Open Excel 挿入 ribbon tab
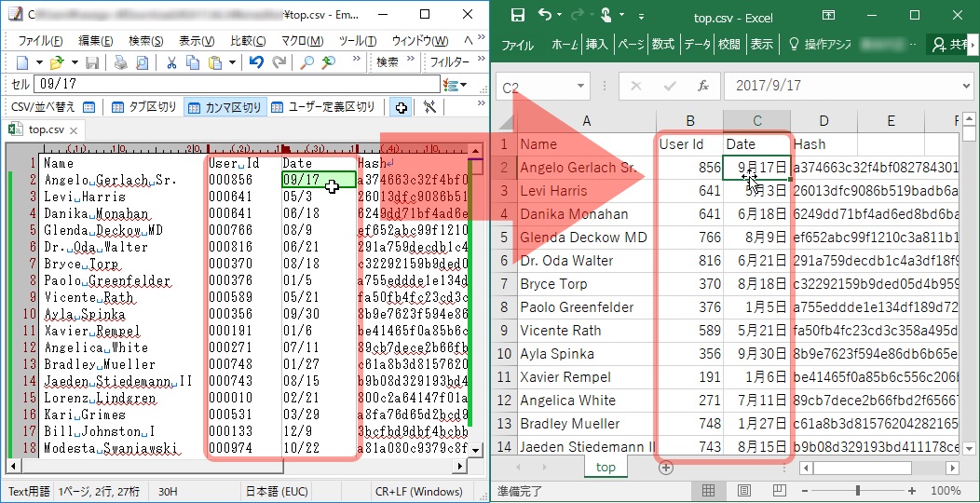The width and height of the screenshot is (980, 503). pos(597,45)
